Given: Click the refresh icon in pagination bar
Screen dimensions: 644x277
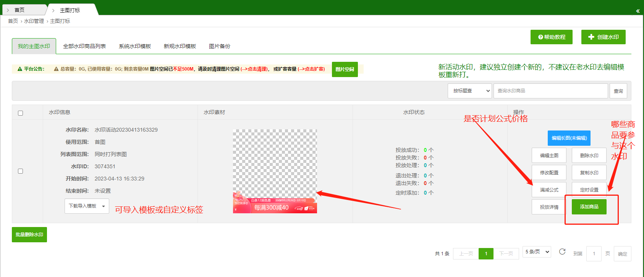Looking at the screenshot, I should pyautogui.click(x=562, y=251).
